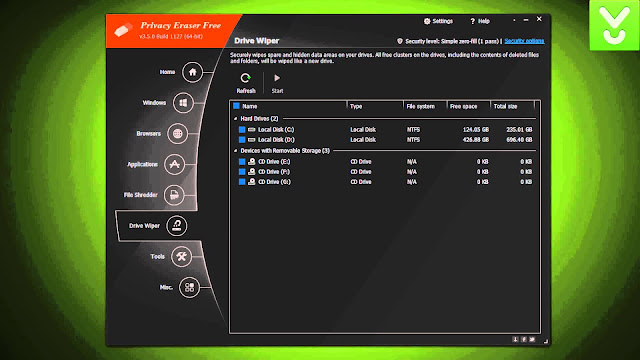Click the Settings gear icon
This screenshot has width=640, height=360.
(x=427, y=21)
